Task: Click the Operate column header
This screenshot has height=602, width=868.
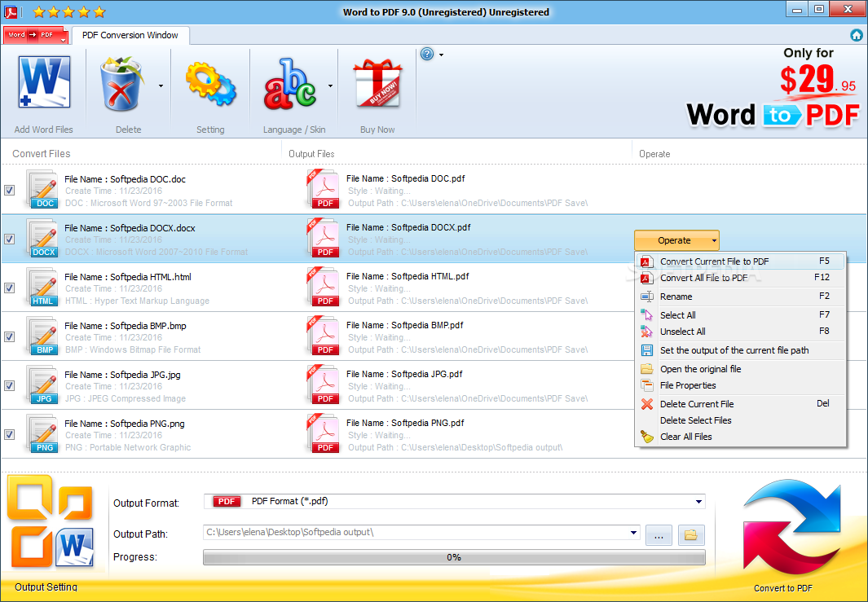Action: coord(654,154)
